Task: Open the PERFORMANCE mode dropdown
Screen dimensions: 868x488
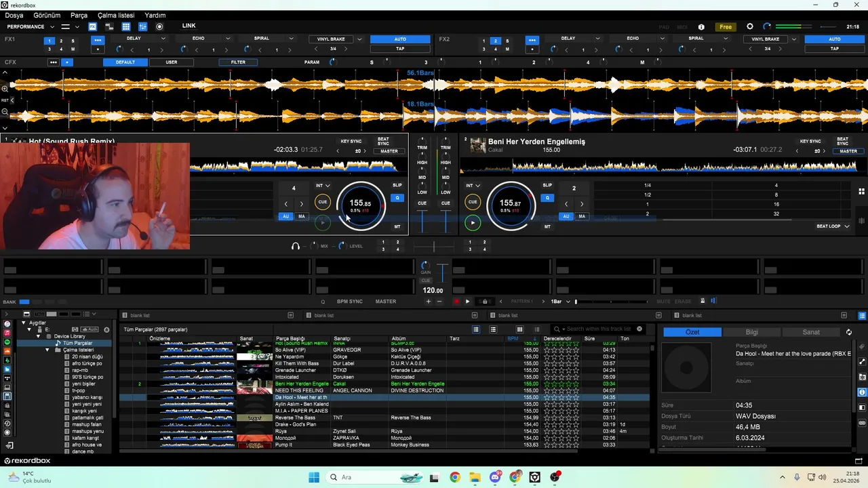Action: pos(31,26)
